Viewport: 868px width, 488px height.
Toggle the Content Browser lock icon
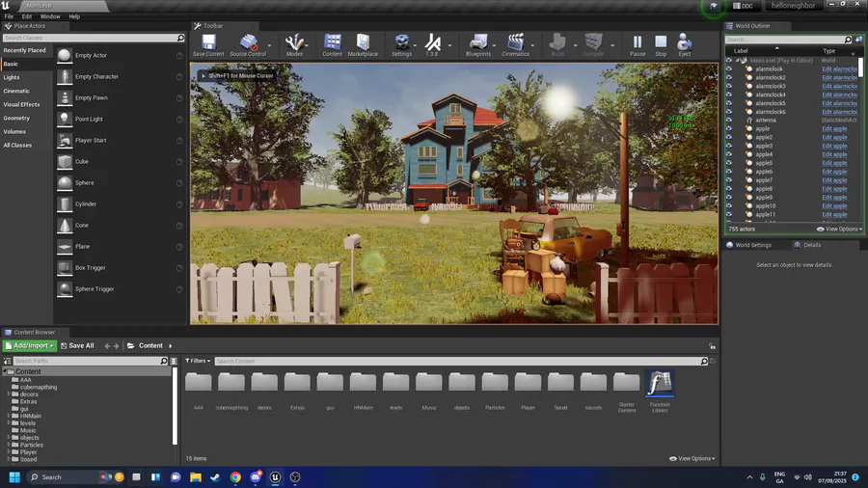click(x=712, y=346)
